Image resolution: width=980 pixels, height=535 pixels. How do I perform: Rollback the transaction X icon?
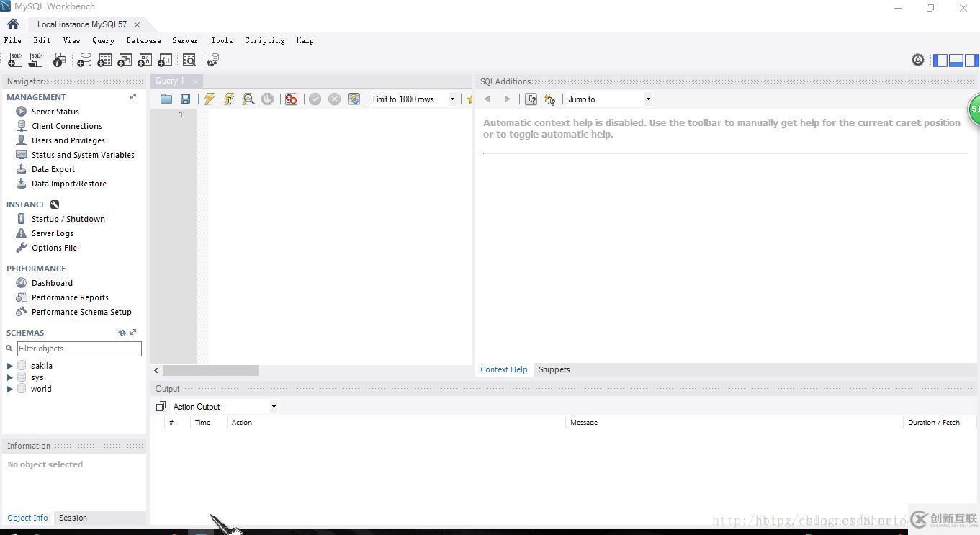click(x=334, y=99)
